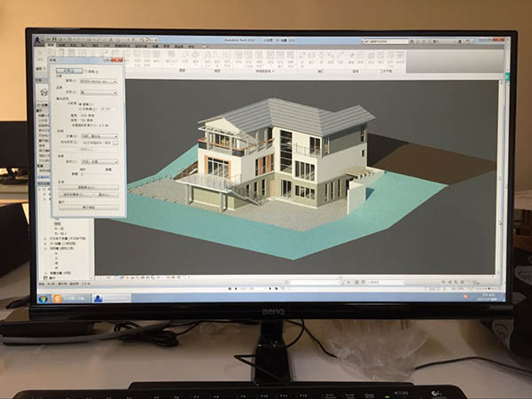Open the Quality setting dropdown
Viewport: 532px width, 399px height.
98,90
